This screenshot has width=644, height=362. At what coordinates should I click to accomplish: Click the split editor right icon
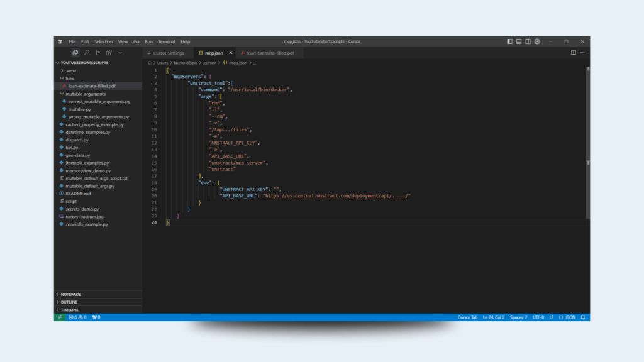coord(574,53)
